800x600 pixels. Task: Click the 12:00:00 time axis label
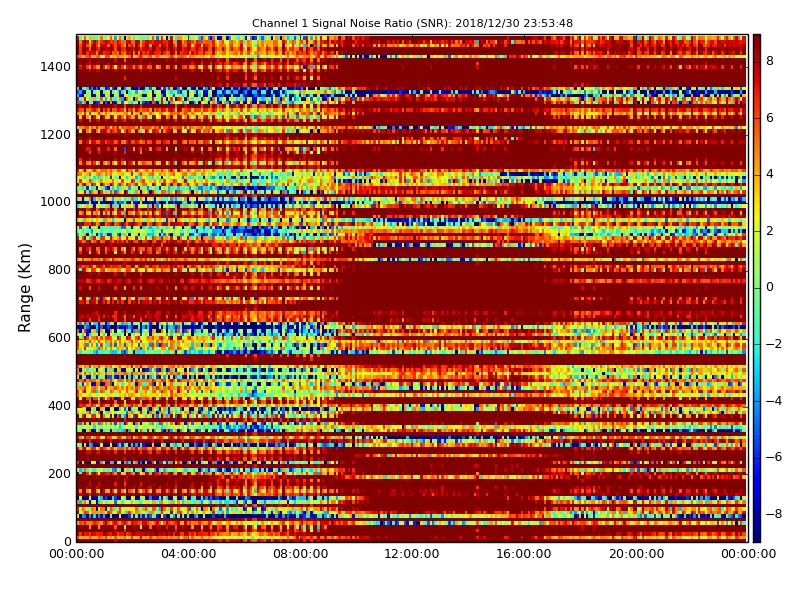pos(412,554)
